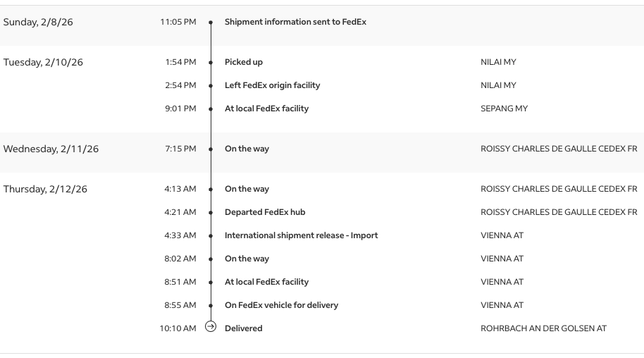Click the timeline dot at 7:15 PM
The height and width of the screenshot is (358, 644).
[211, 149]
